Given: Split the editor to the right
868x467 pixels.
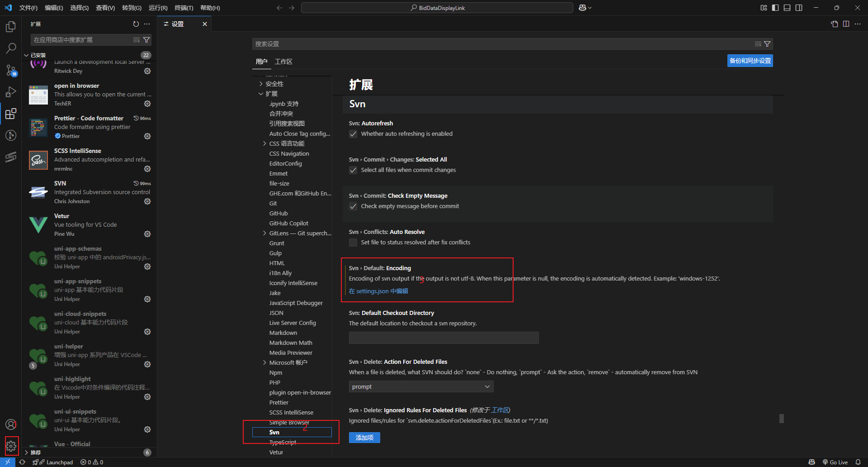Looking at the screenshot, I should coord(846,24).
